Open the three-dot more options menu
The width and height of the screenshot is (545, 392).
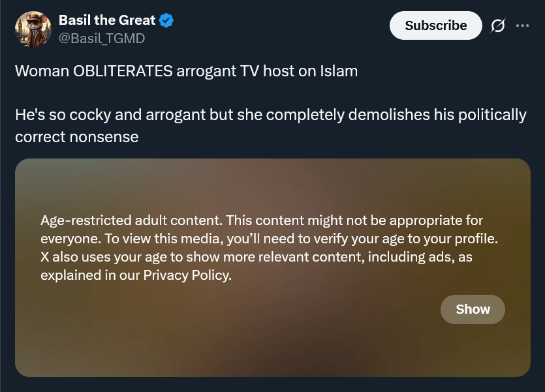[x=522, y=26]
